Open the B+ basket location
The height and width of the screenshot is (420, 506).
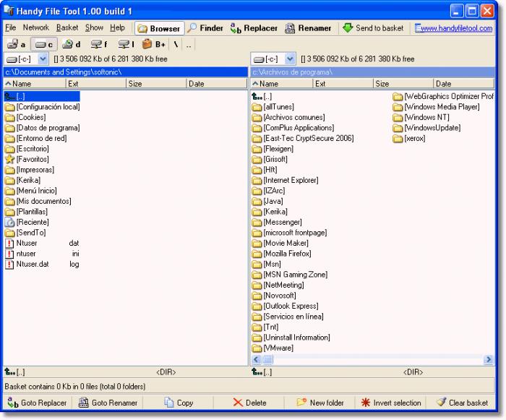(154, 44)
